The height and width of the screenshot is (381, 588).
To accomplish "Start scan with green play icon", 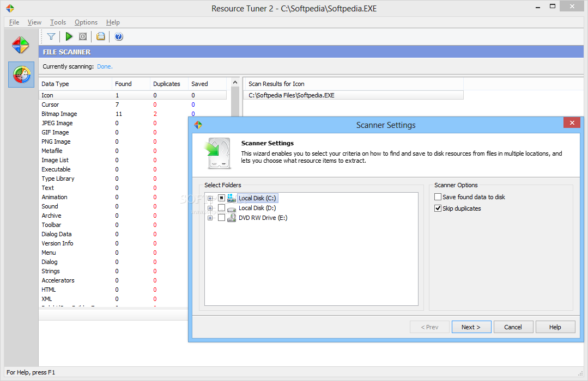I will tap(69, 36).
